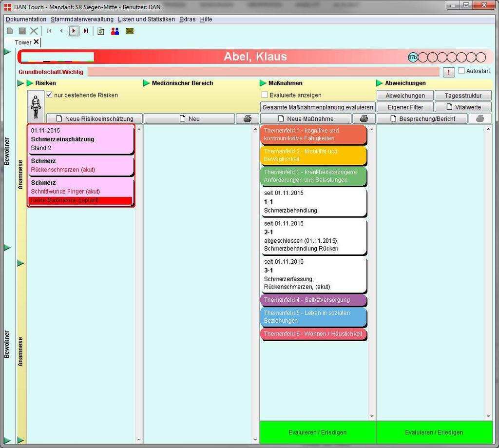
Task: Click in the Grundbotschaft/Wichtig text field
Action: click(x=263, y=72)
